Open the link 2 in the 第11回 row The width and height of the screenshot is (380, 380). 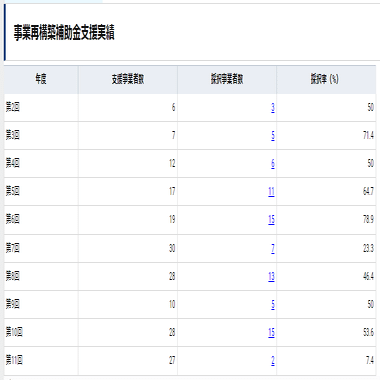tap(273, 361)
